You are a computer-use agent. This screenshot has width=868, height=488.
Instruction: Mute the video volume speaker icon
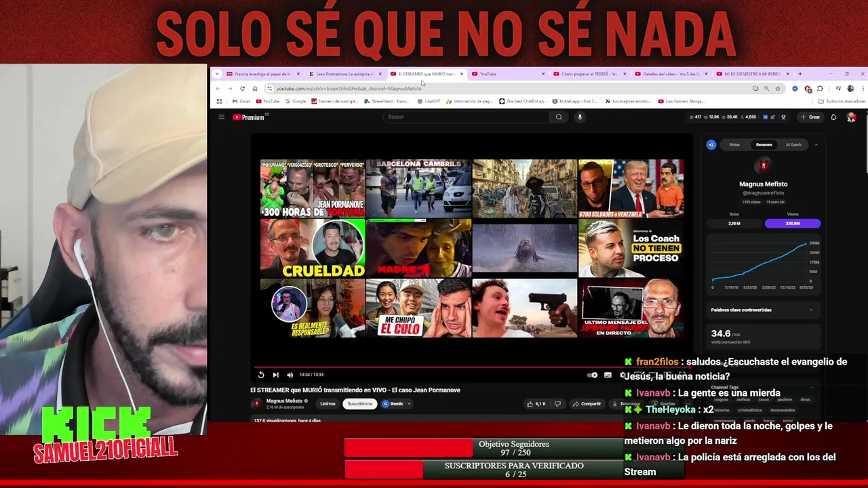pyautogui.click(x=290, y=375)
